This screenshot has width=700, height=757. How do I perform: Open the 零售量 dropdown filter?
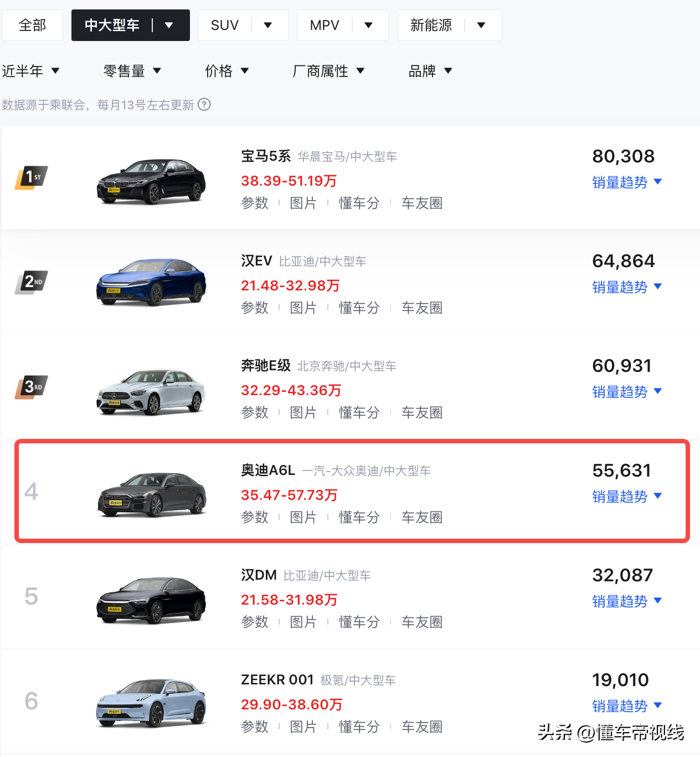click(132, 71)
